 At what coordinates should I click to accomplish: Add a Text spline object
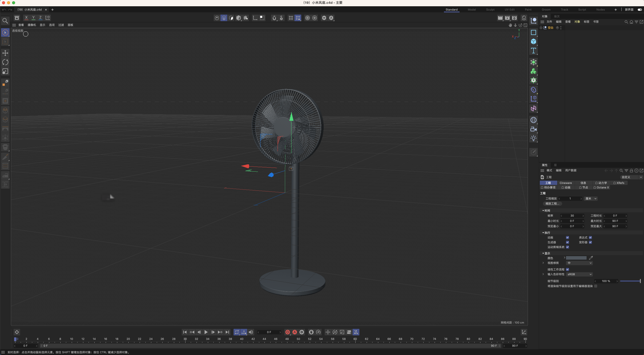pos(533,51)
